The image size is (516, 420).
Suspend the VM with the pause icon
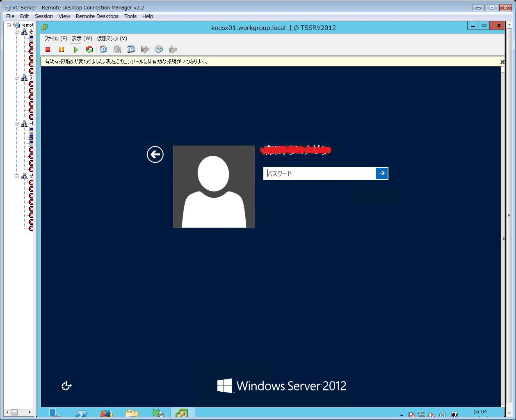click(62, 50)
